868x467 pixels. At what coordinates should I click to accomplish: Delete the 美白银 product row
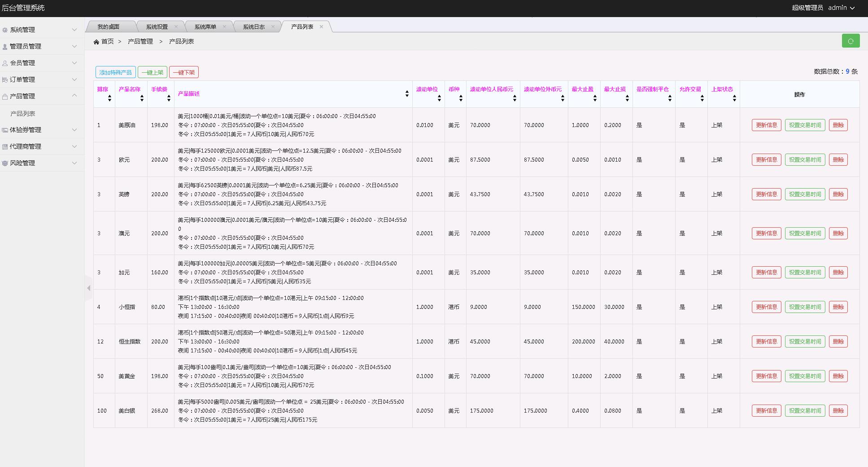click(838, 411)
